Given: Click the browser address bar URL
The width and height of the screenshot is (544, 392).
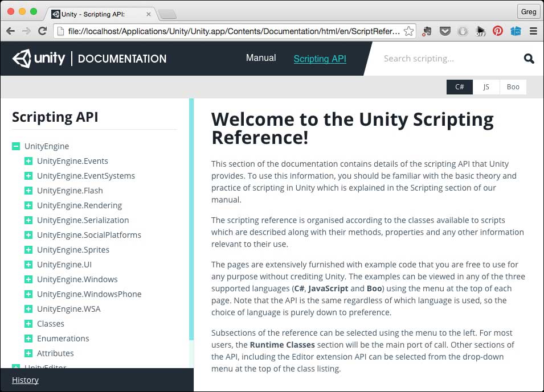Looking at the screenshot, I should (x=234, y=31).
